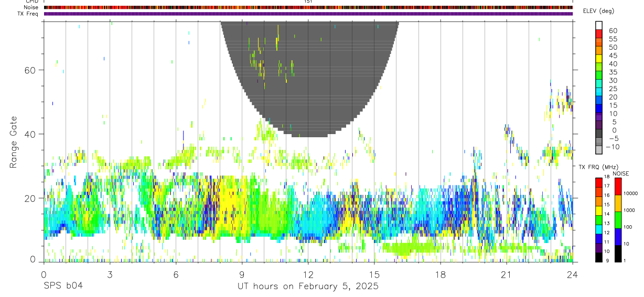Click the Noise row label at top left

tap(31, 7)
